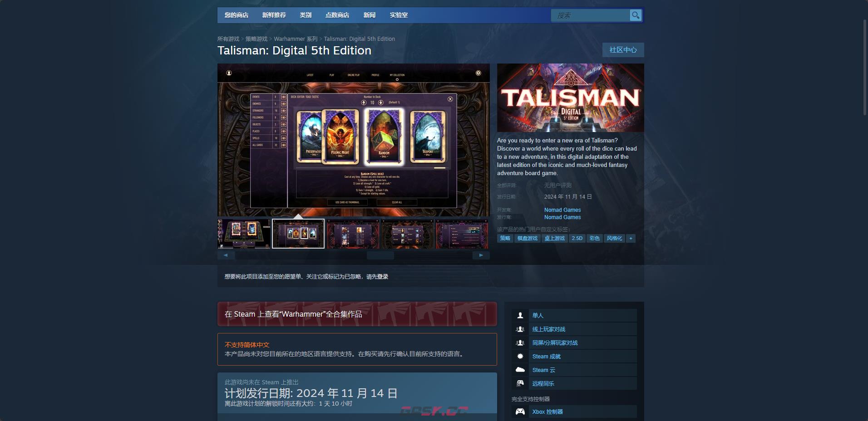The height and width of the screenshot is (421, 868).
Task: Click 远程同乐 feature label
Action: (543, 383)
